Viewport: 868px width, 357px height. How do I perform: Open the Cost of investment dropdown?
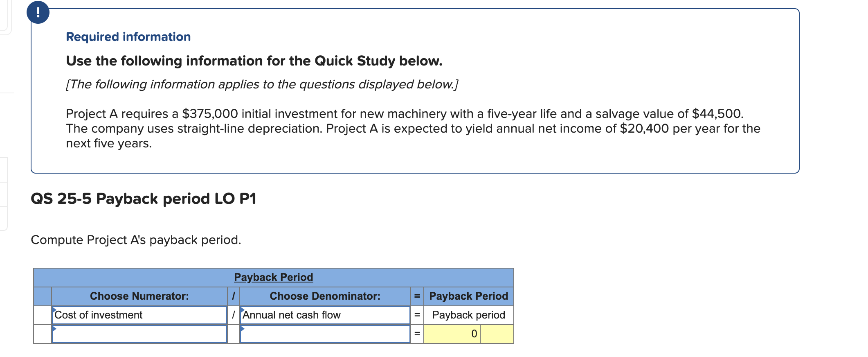click(139, 315)
